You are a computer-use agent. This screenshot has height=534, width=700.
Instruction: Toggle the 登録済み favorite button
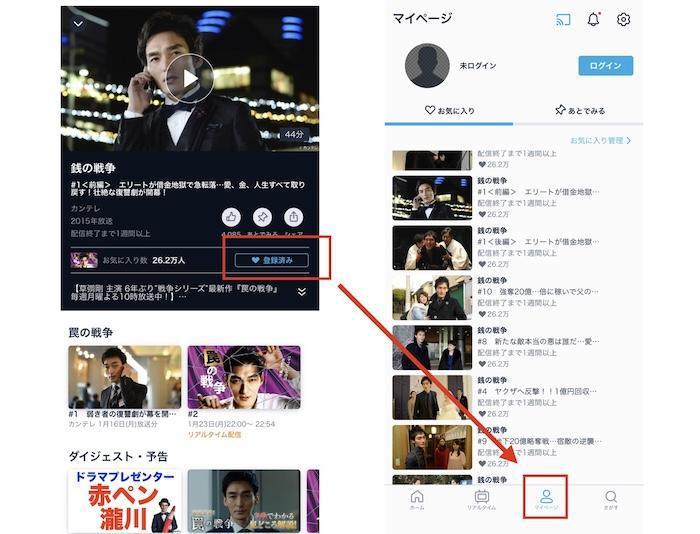(x=271, y=260)
